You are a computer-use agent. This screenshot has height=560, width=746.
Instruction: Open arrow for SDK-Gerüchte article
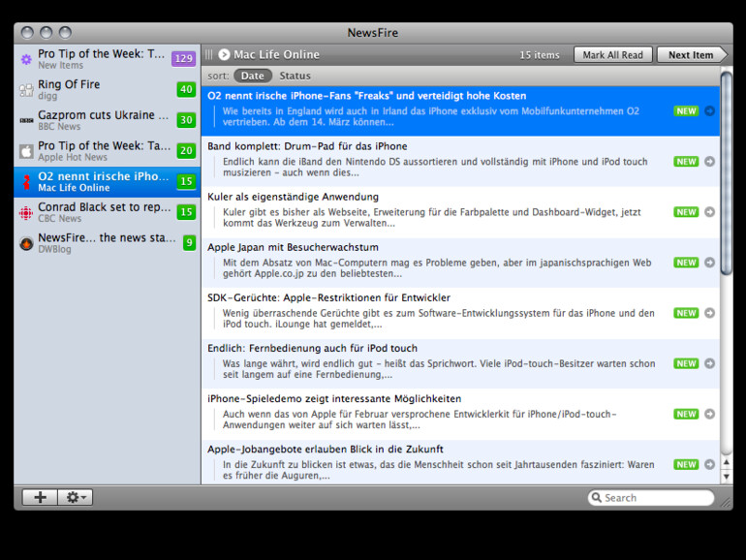709,313
